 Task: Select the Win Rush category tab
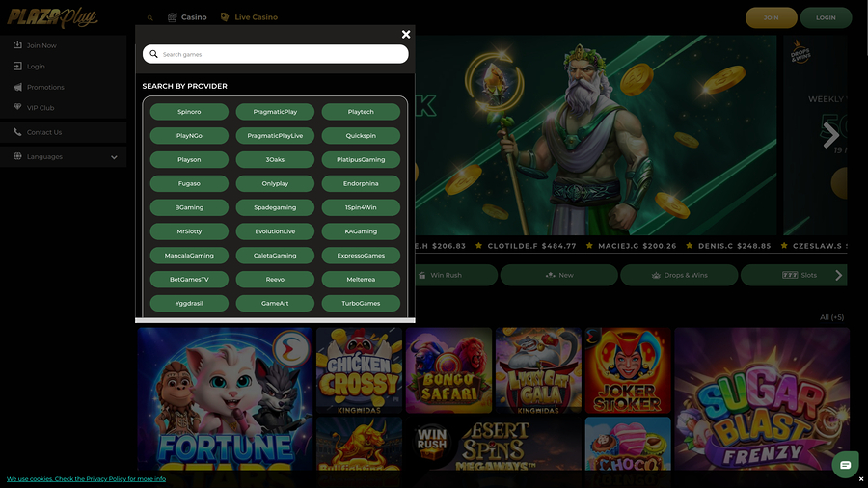pos(456,275)
